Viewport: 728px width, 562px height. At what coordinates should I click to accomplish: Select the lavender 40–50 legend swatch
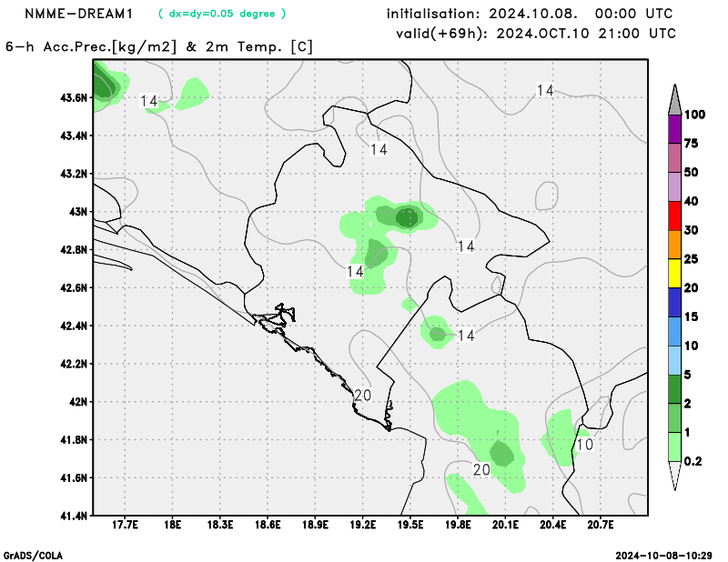point(674,186)
